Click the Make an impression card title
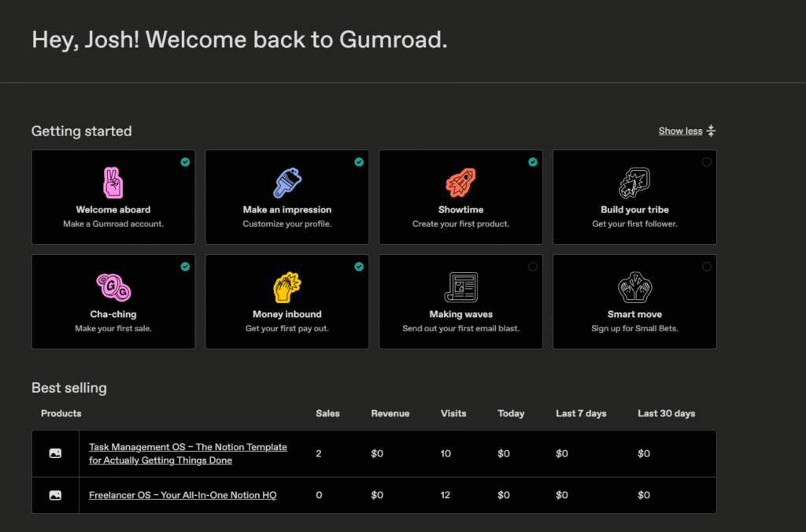 (287, 209)
